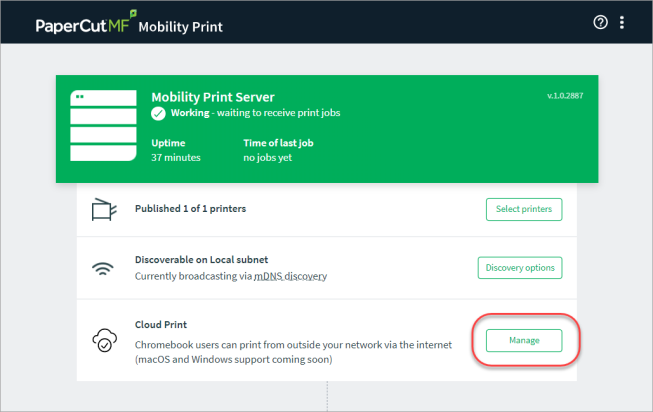Click the Mobility Print header title
This screenshot has height=412, width=653.
click(181, 27)
